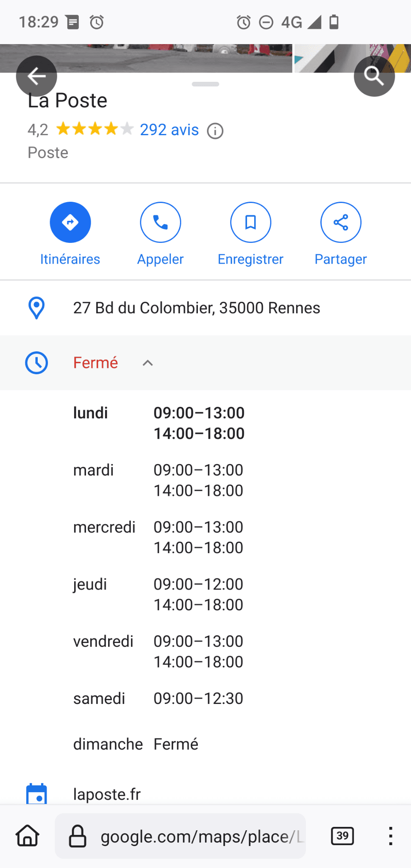The image size is (411, 868).
Task: Tap the clock icon in the hours row
Action: (36, 363)
